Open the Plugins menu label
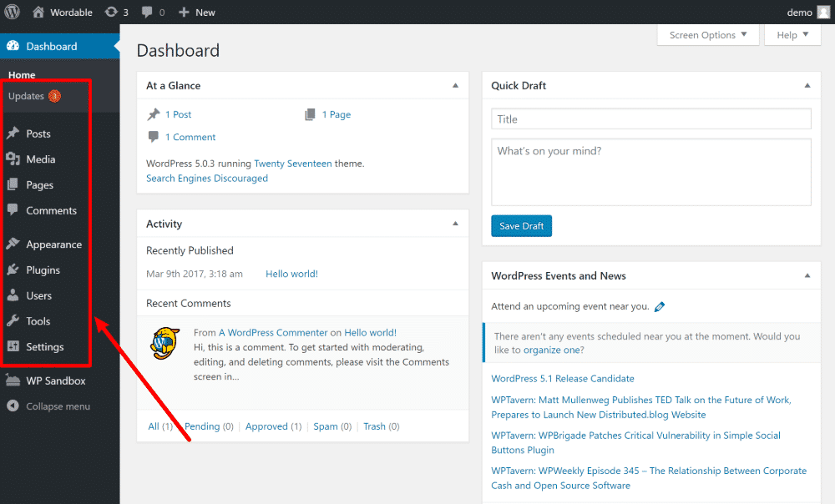The image size is (835, 504). (x=43, y=270)
